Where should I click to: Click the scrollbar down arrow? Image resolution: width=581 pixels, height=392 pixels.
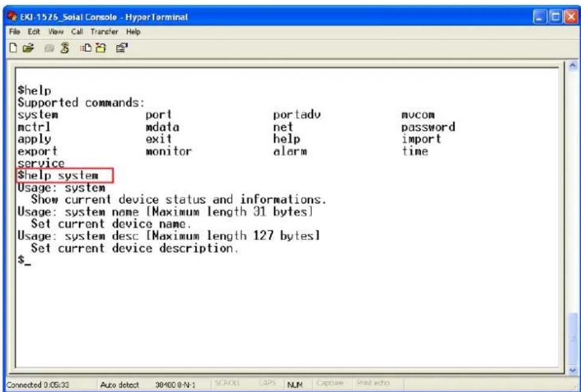click(573, 370)
